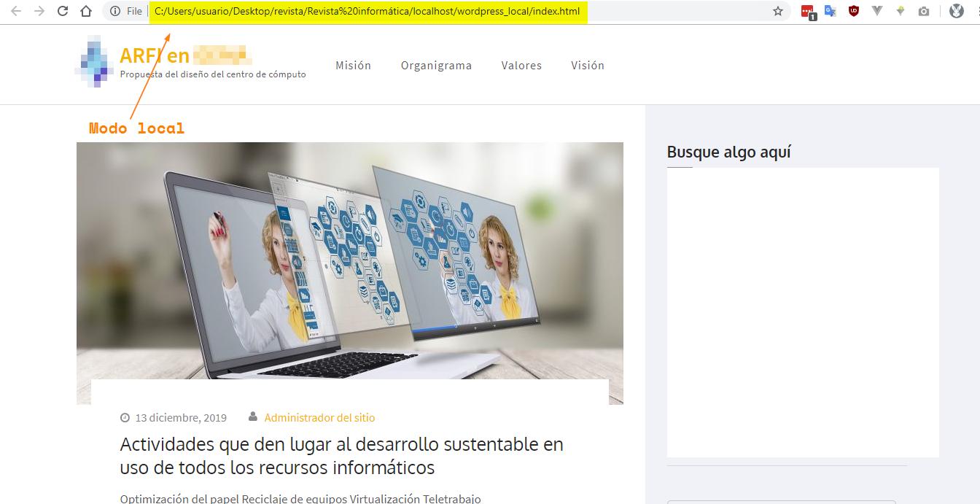980x504 pixels.
Task: Open the uBlock Origin shield icon
Action: pyautogui.click(x=853, y=11)
